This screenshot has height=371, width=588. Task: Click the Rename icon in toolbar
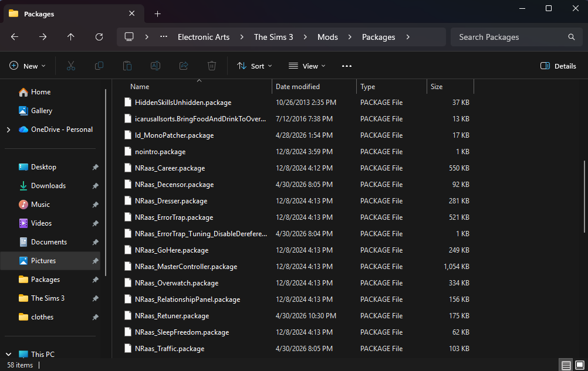pyautogui.click(x=156, y=66)
